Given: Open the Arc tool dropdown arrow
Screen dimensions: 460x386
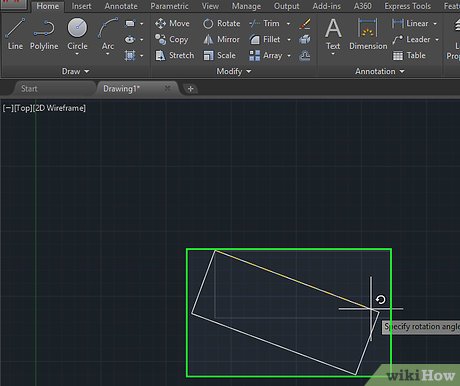Looking at the screenshot, I should 108,54.
